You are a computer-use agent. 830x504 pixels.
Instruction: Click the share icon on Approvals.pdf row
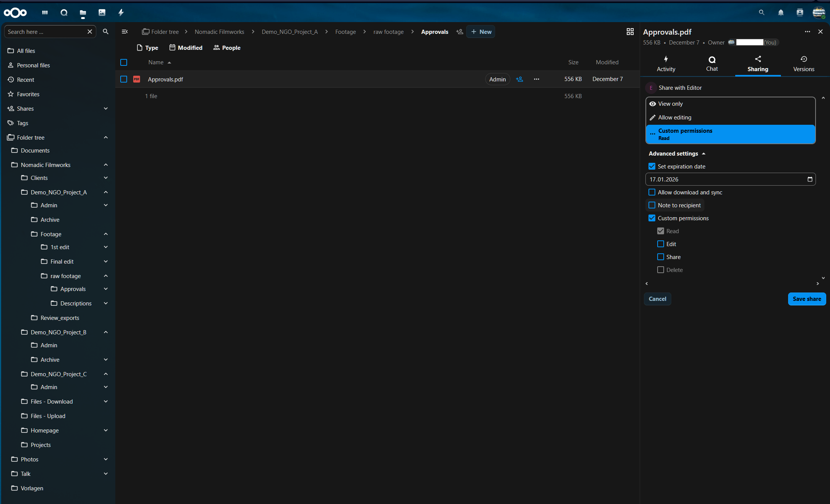[x=519, y=79]
